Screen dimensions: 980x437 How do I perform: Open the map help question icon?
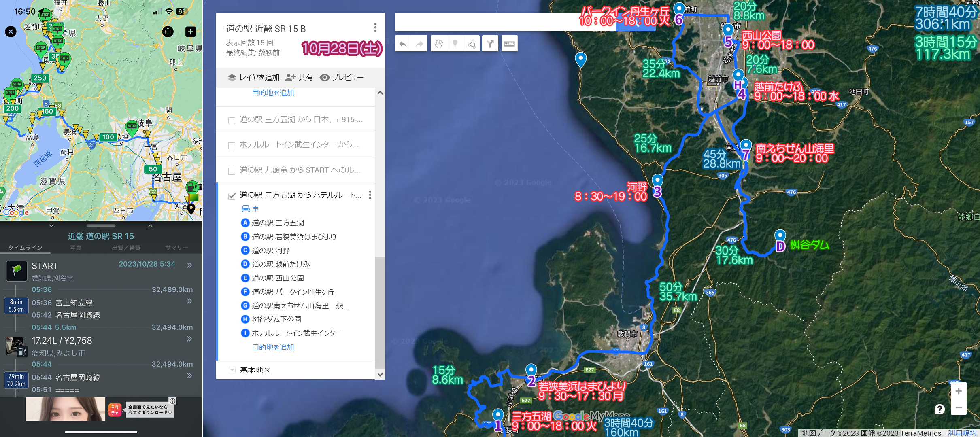pyautogui.click(x=940, y=409)
